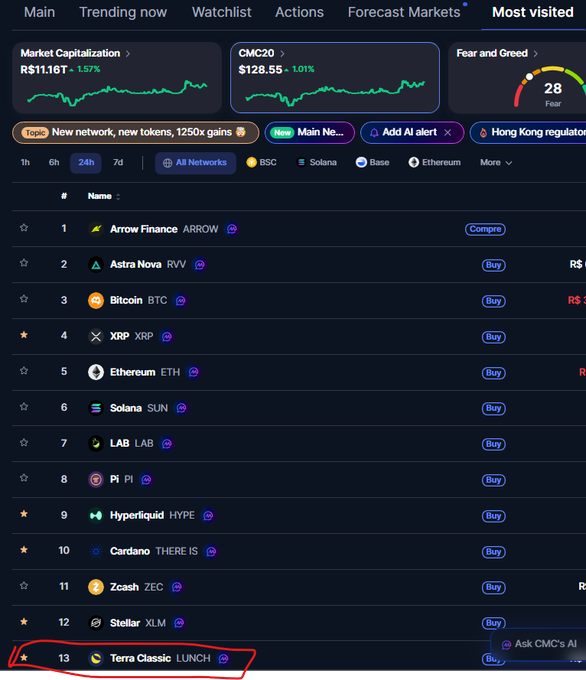Click the LAB coin logo
The width and height of the screenshot is (586, 680).
96,444
